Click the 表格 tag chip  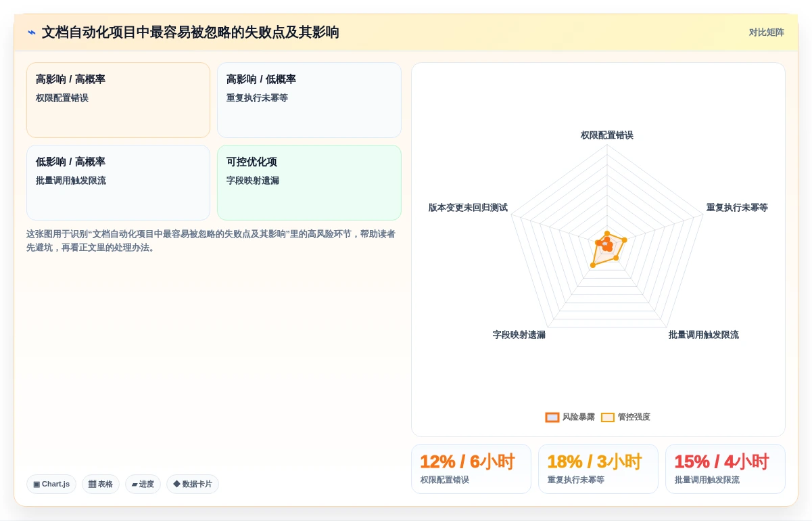(x=101, y=484)
